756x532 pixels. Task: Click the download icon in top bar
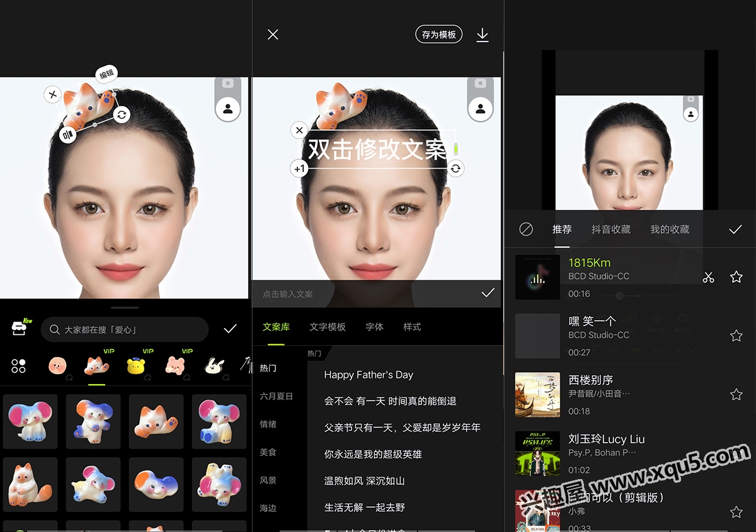coord(482,35)
